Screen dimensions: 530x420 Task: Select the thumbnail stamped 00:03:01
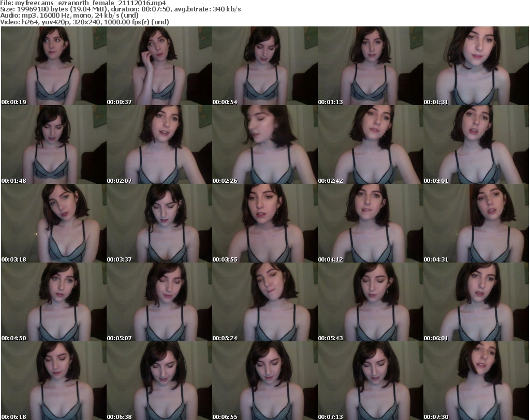tap(476, 144)
